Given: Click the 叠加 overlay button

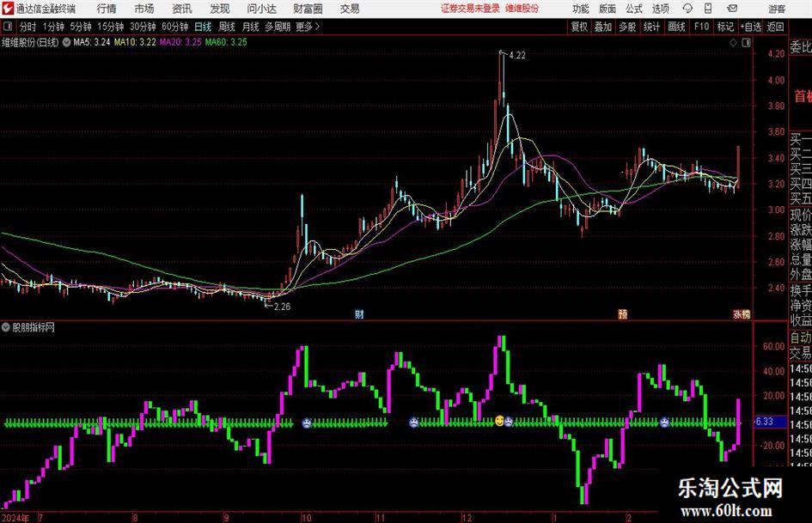Looking at the screenshot, I should (603, 27).
